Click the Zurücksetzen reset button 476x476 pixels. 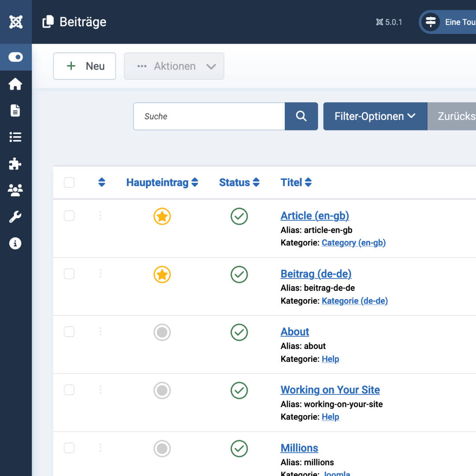[452, 116]
